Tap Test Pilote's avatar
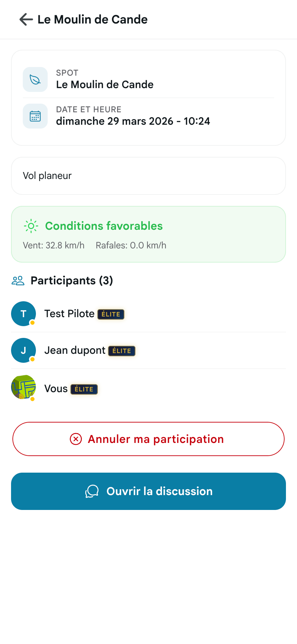 (x=23, y=314)
